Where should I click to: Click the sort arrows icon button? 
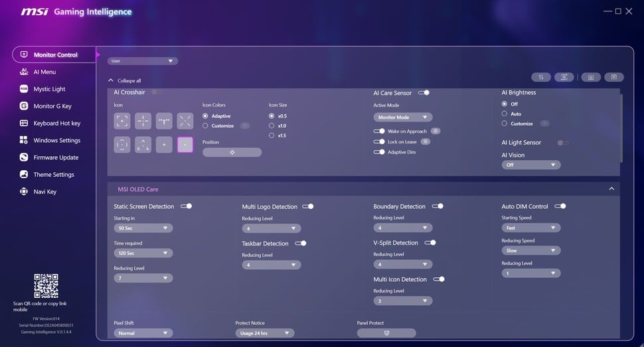541,77
